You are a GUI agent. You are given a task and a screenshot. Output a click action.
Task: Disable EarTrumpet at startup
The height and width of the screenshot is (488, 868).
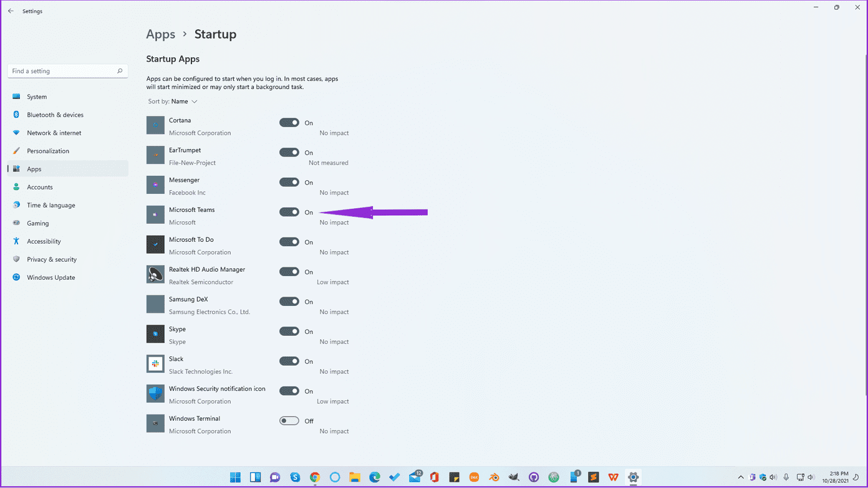pyautogui.click(x=289, y=153)
